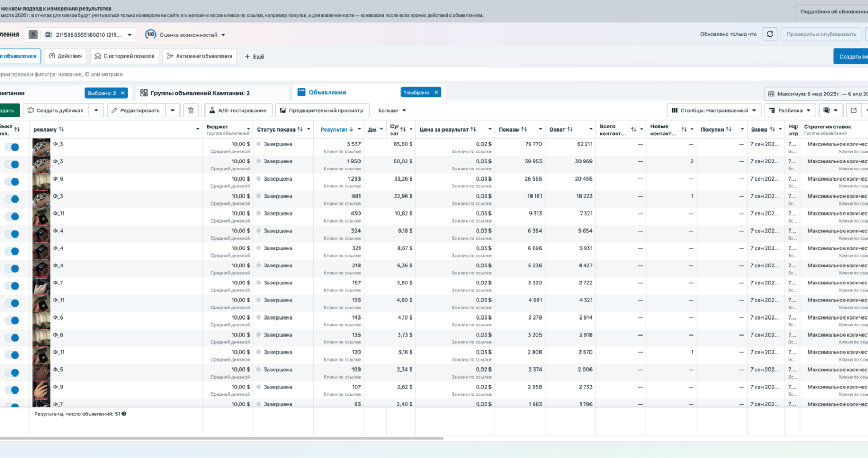Clear the '1 выбрано' selection with X

(x=436, y=93)
